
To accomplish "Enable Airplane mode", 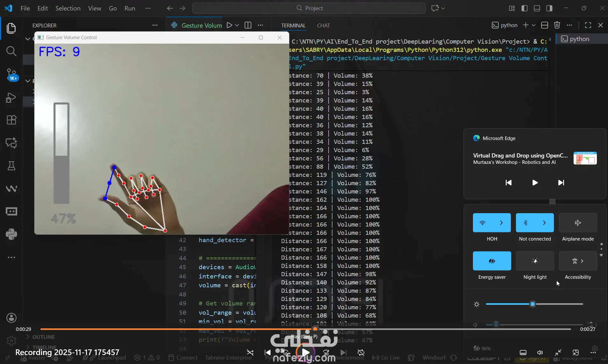I will 578,223.
